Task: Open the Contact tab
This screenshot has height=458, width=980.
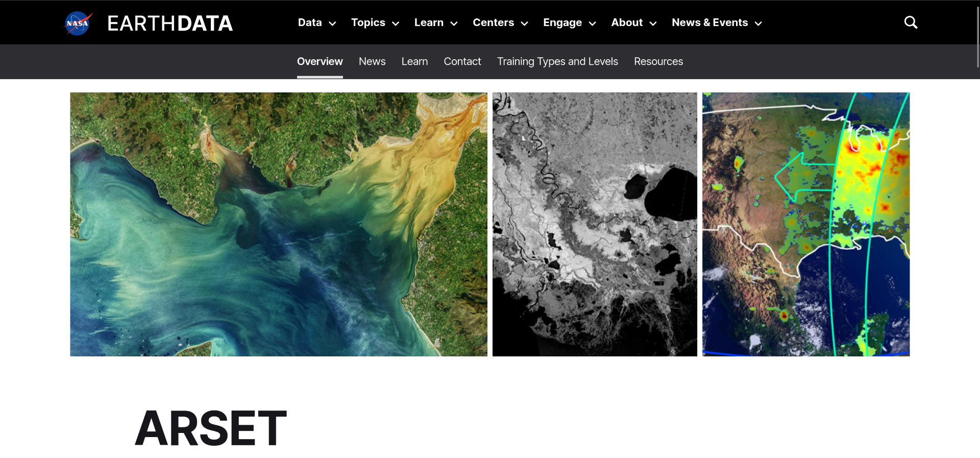Action: coord(462,61)
